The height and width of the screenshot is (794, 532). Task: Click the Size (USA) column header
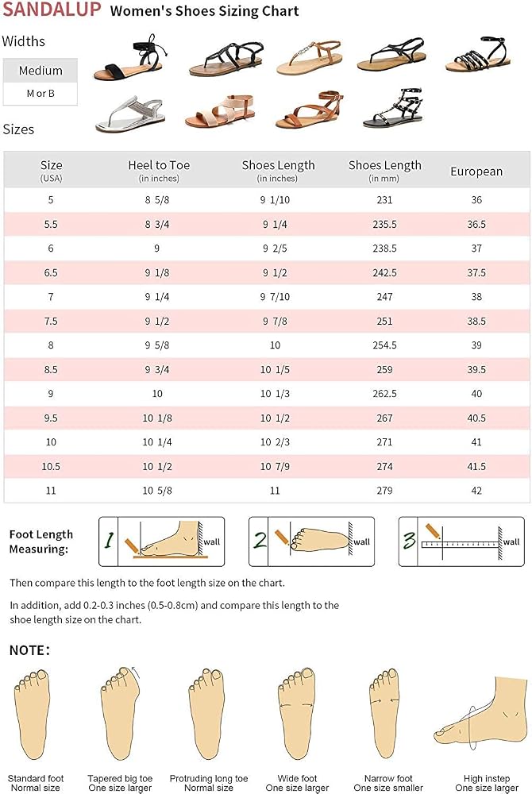click(51, 171)
